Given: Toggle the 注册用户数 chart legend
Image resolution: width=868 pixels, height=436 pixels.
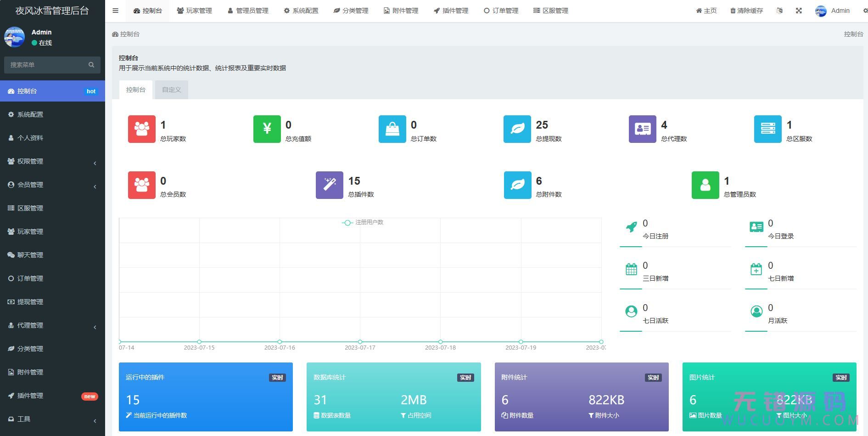Looking at the screenshot, I should click(363, 222).
